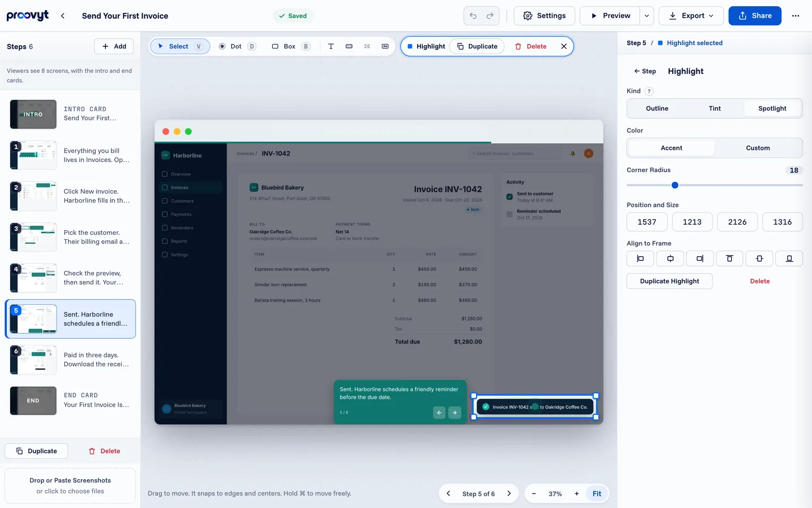Screen dimensions: 812x508
Task: Open step 6 'Paid in three days'
Action: click(70, 360)
